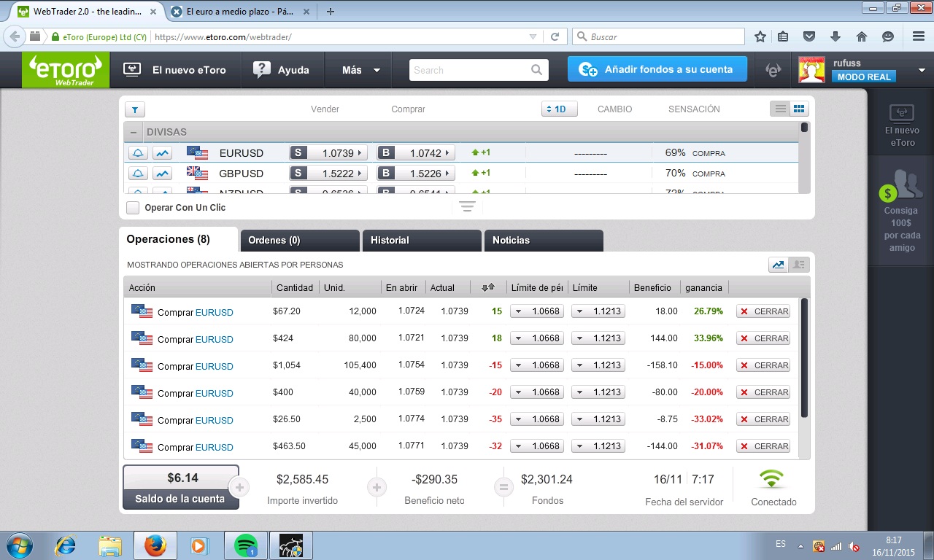Expand the watchlist panel handle
The image size is (934, 560).
click(468, 207)
